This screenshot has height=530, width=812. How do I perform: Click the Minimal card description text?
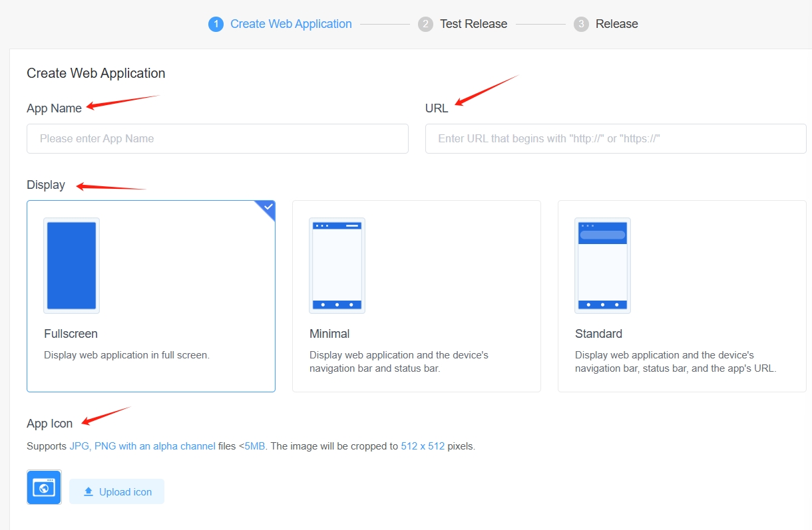pos(399,362)
